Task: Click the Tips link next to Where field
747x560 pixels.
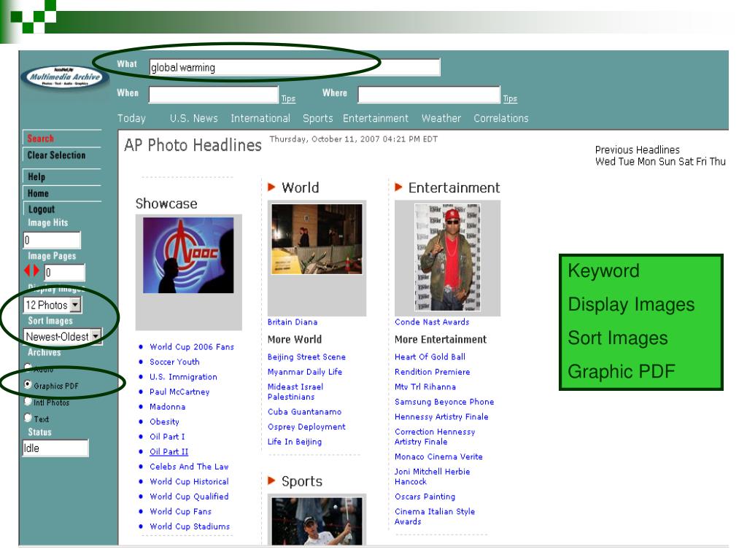Action: tap(510, 98)
